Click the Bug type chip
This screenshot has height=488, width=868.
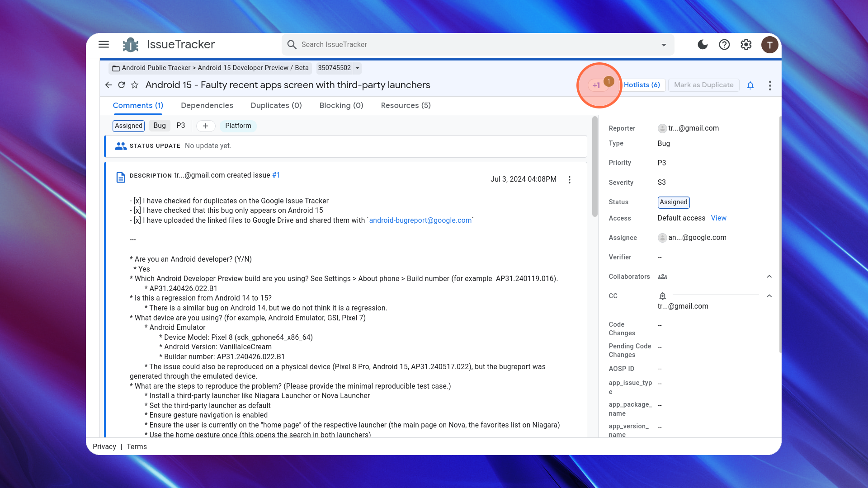pyautogui.click(x=160, y=126)
